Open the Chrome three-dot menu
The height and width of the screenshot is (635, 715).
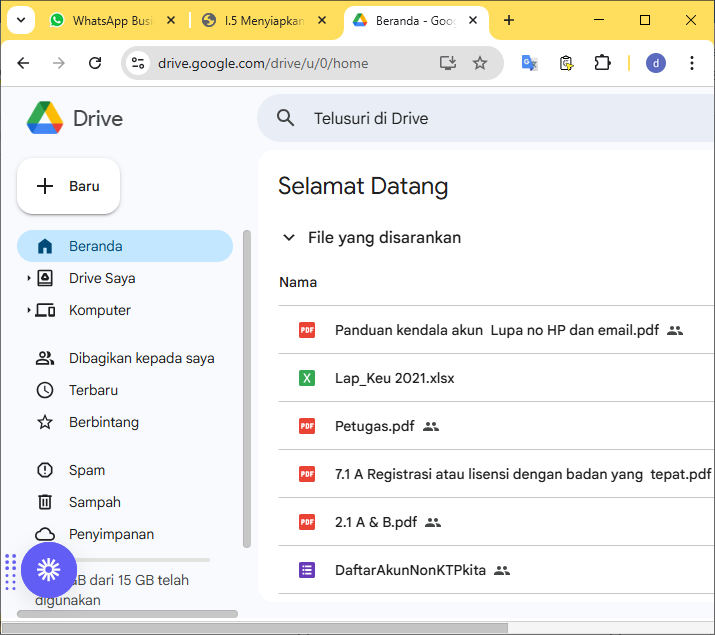[x=692, y=63]
